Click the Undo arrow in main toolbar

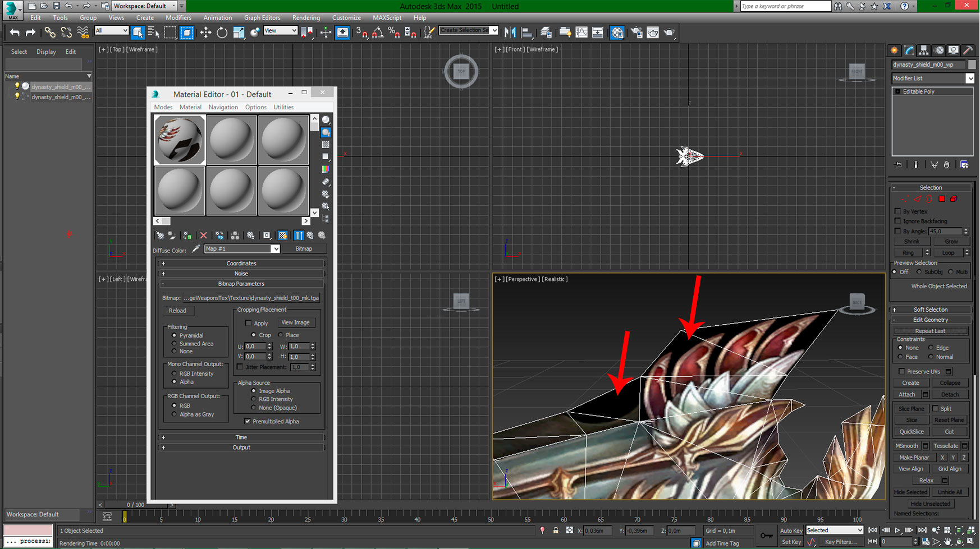(15, 33)
